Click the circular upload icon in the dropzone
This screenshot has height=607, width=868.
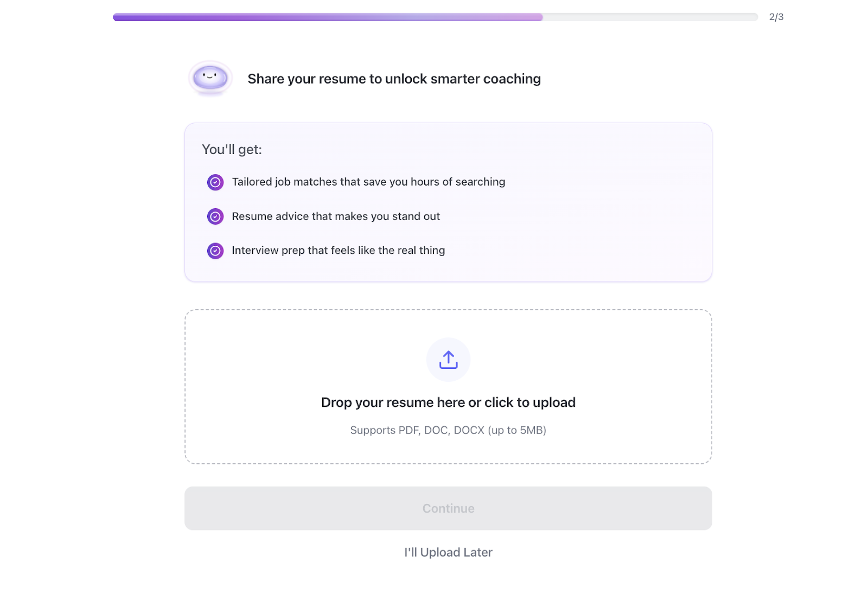tap(448, 359)
